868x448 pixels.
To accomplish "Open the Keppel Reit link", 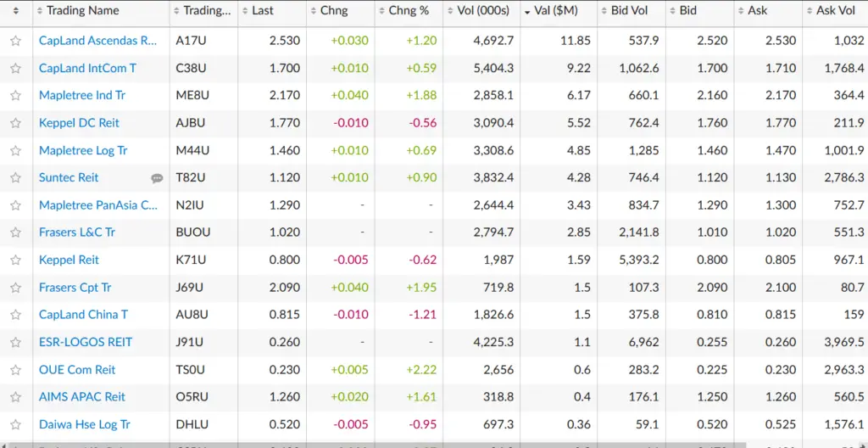I will 69,260.
